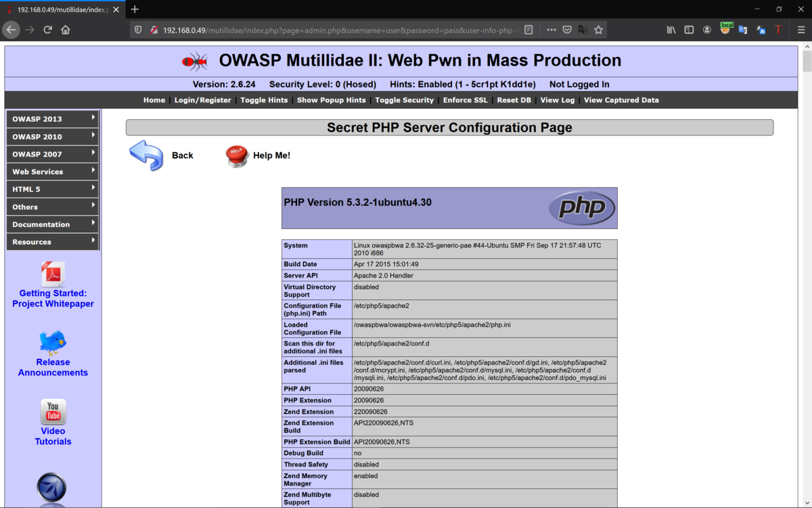Click the translate page icon in address bar

point(583,30)
